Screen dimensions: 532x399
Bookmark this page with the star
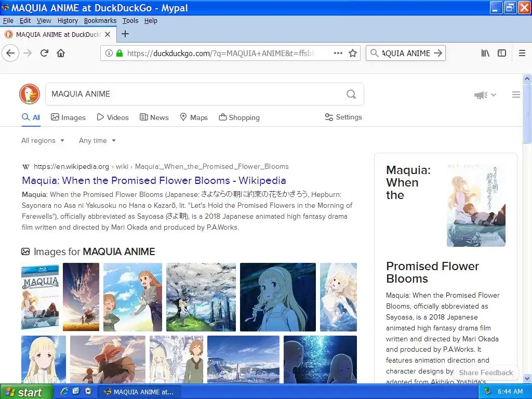(x=353, y=53)
